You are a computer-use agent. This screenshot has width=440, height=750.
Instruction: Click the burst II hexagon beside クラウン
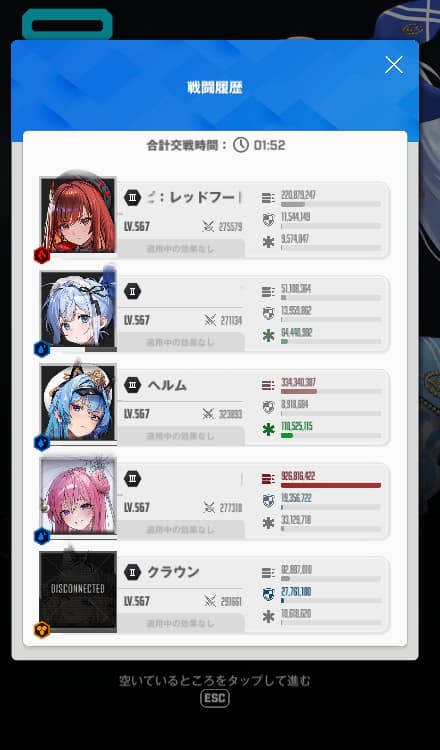[x=132, y=572]
